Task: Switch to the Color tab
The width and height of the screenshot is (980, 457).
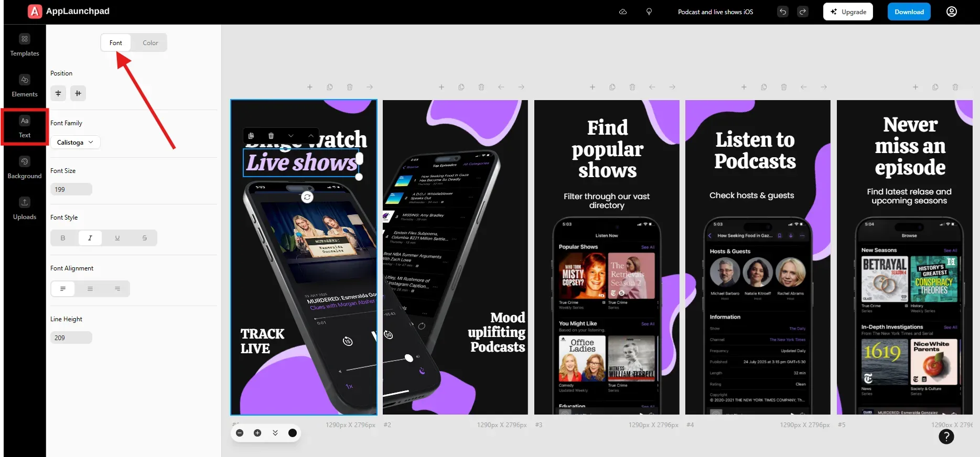Action: [150, 43]
